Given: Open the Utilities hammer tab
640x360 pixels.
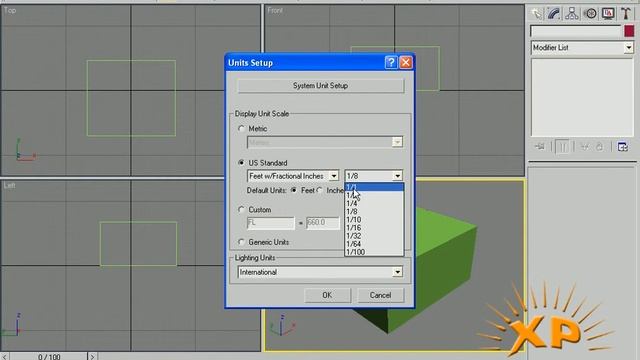Looking at the screenshot, I should point(626,13).
